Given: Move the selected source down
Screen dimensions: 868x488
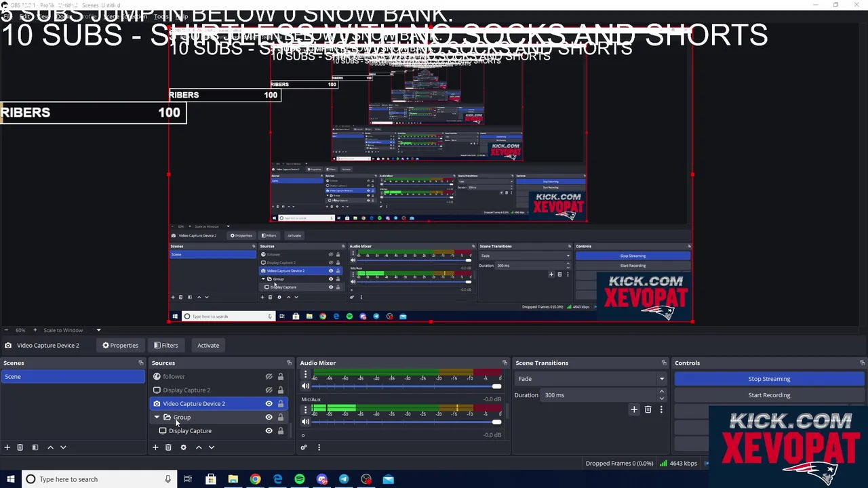Looking at the screenshot, I should click(212, 447).
